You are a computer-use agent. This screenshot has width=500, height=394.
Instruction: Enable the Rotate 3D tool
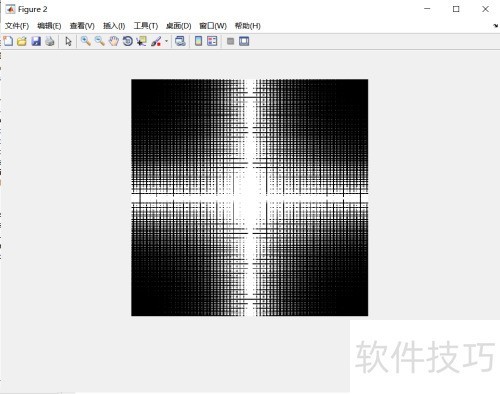point(127,41)
